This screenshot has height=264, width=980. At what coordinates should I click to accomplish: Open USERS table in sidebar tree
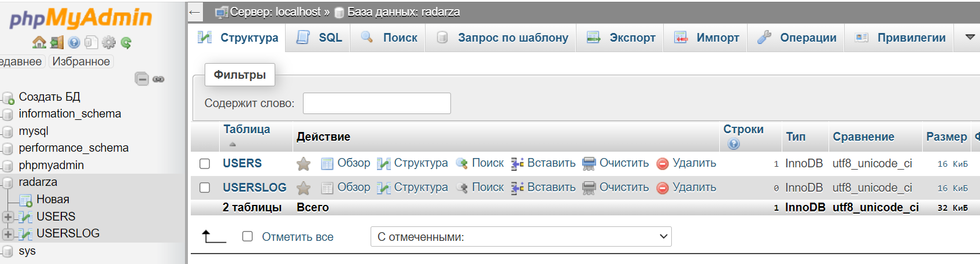click(56, 217)
